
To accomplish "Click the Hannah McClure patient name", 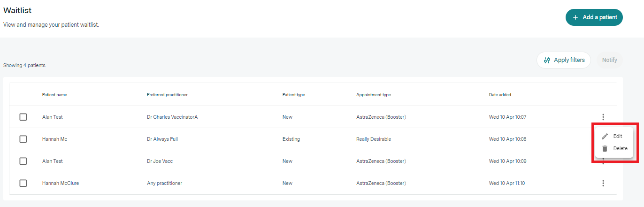I will (x=61, y=183).
